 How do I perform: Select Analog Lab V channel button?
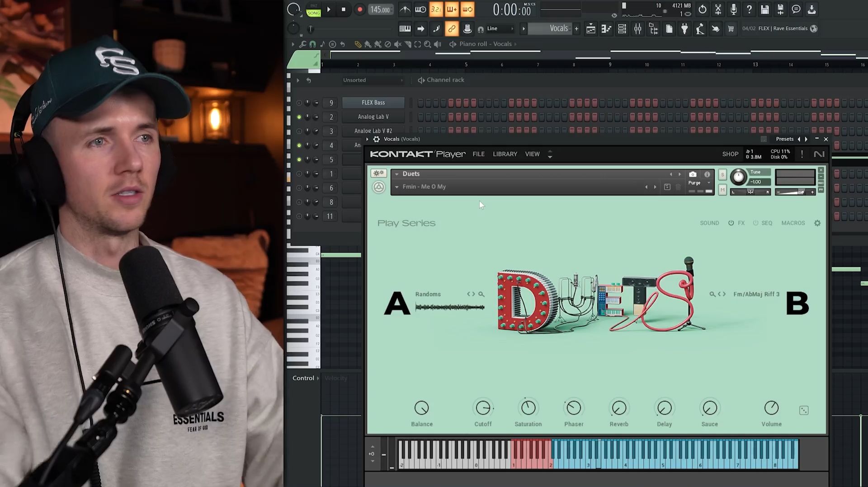[373, 117]
